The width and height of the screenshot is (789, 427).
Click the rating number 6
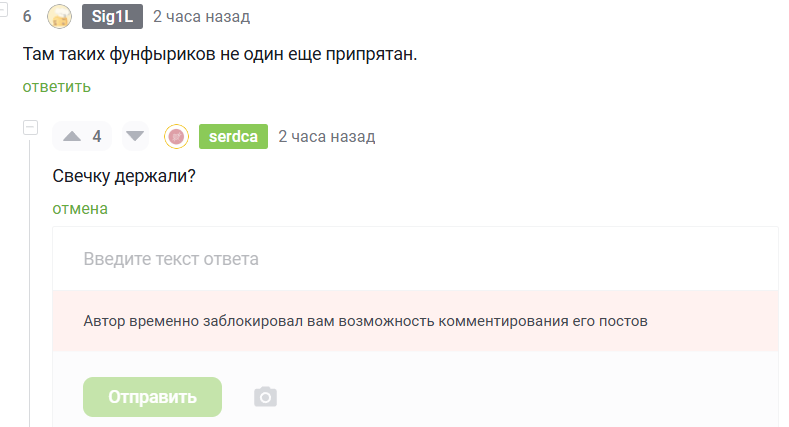(28, 17)
